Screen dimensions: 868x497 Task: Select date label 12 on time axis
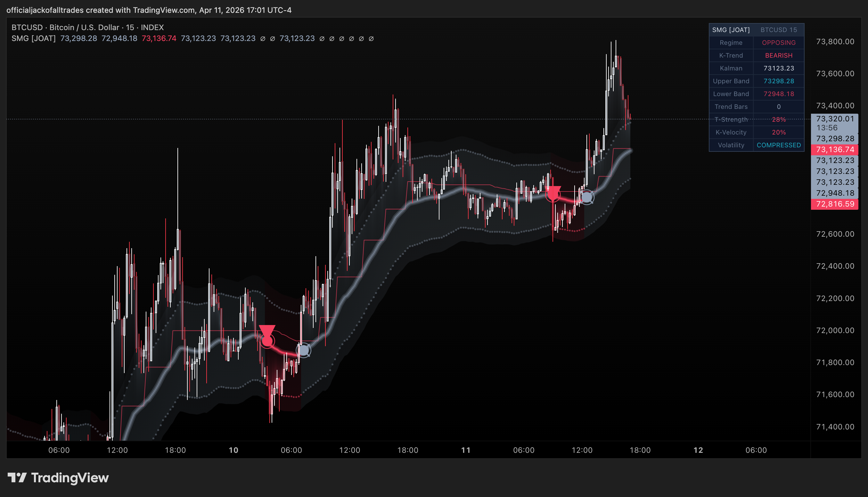[x=698, y=450]
